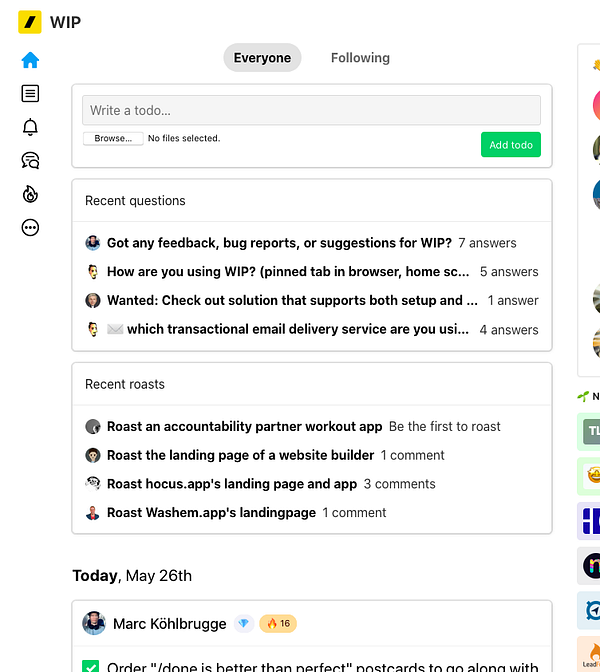Viewport: 600px width, 672px height.
Task: Click avatar beside hocus.app roast
Action: pos(93,484)
